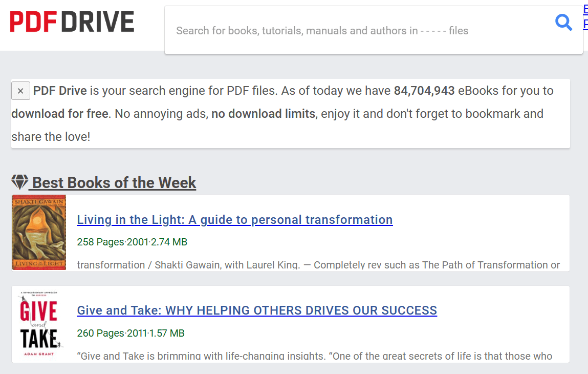
Task: Focus the book search input field
Action: (x=358, y=31)
